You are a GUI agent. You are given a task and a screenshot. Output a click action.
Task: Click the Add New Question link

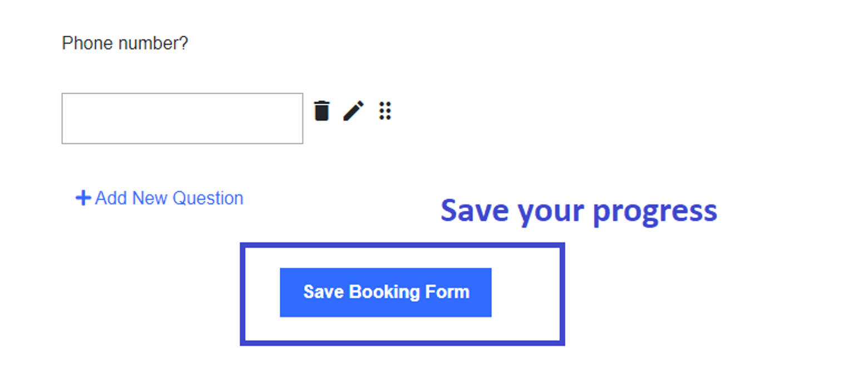coord(160,198)
